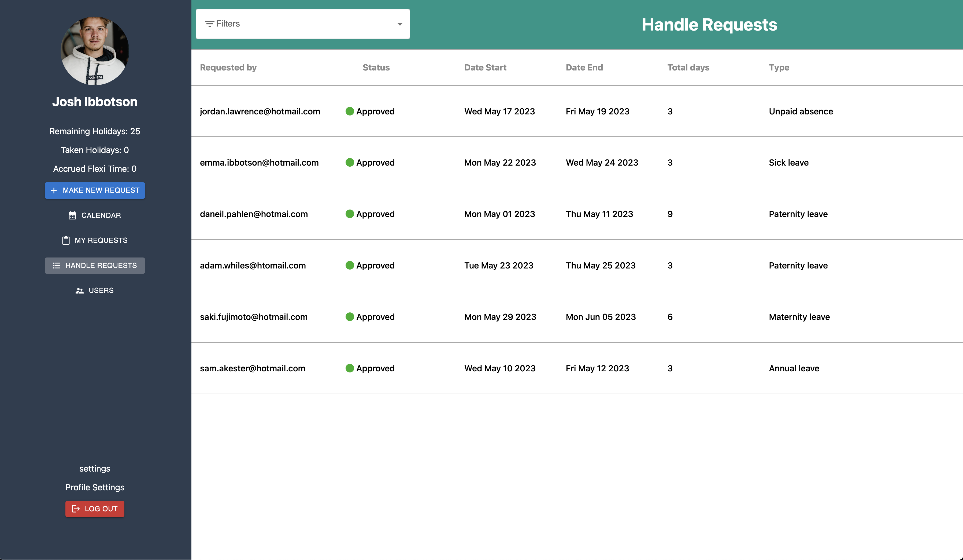The height and width of the screenshot is (560, 963).
Task: Click the green dot beside saki.fujimoto's approval
Action: [x=350, y=317]
